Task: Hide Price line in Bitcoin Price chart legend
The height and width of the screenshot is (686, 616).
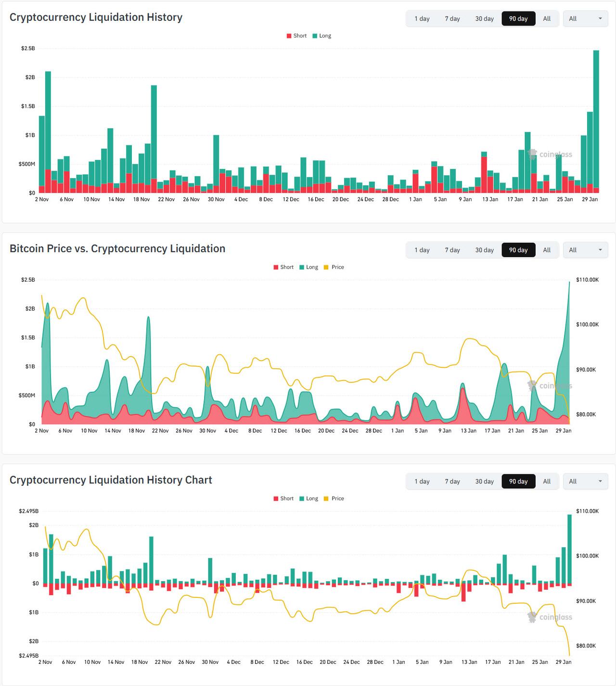Action: [x=334, y=267]
